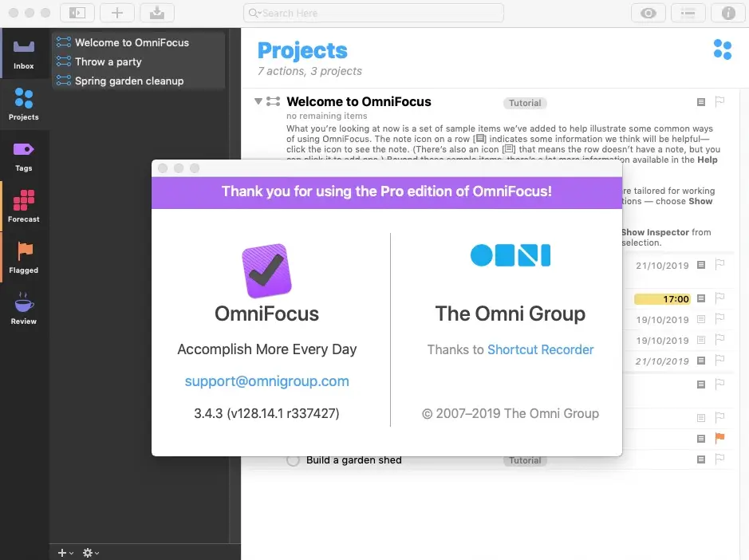Open the Review perspective
749x560 pixels.
tap(24, 309)
